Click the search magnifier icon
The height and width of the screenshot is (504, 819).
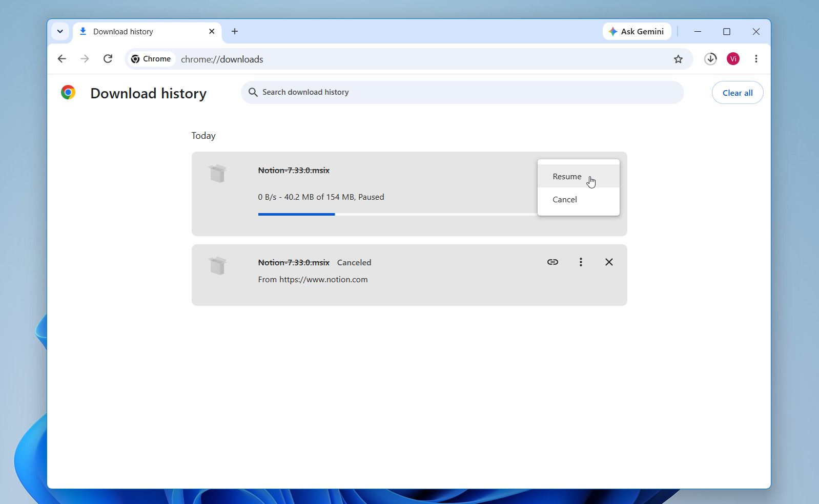253,92
